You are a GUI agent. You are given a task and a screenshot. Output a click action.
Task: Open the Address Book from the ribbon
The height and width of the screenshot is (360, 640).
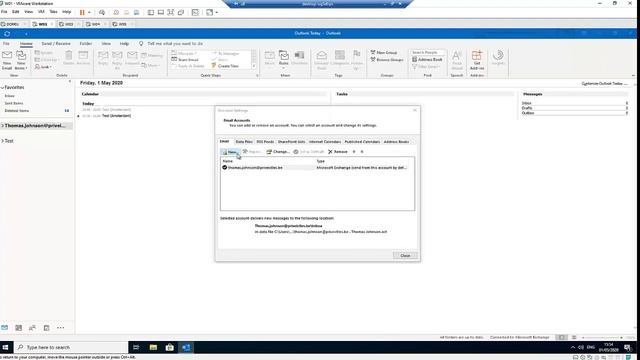click(427, 60)
